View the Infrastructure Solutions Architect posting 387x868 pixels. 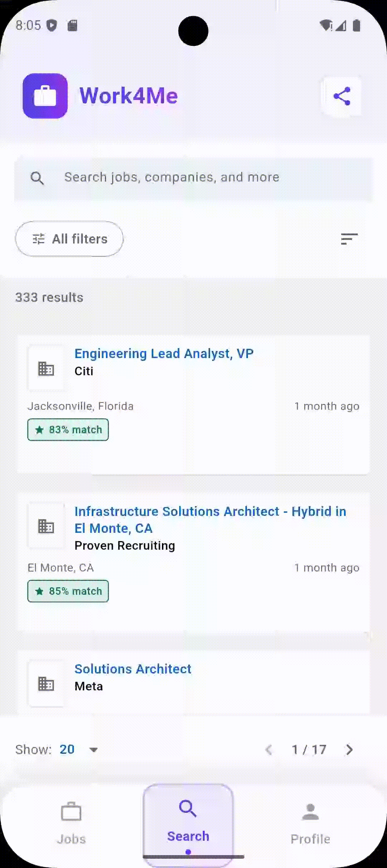point(210,520)
